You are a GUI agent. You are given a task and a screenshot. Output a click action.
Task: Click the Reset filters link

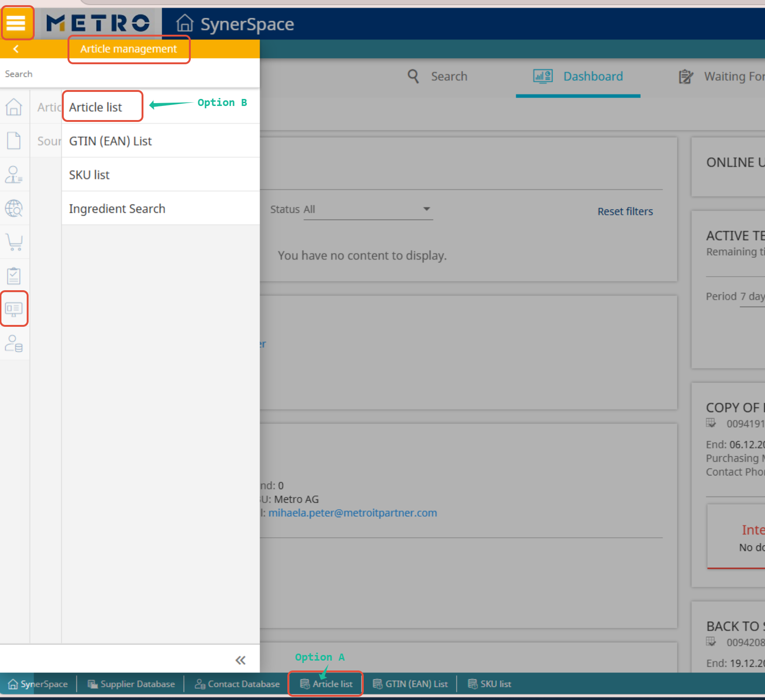pos(625,211)
